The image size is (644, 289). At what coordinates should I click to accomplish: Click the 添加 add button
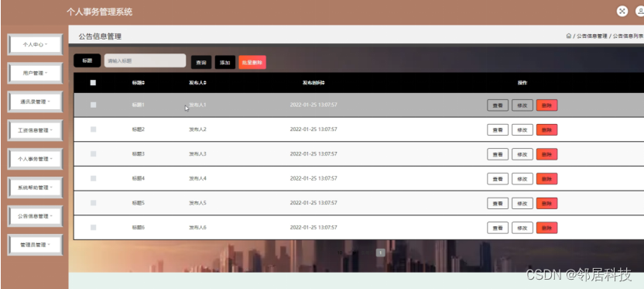[x=225, y=63]
